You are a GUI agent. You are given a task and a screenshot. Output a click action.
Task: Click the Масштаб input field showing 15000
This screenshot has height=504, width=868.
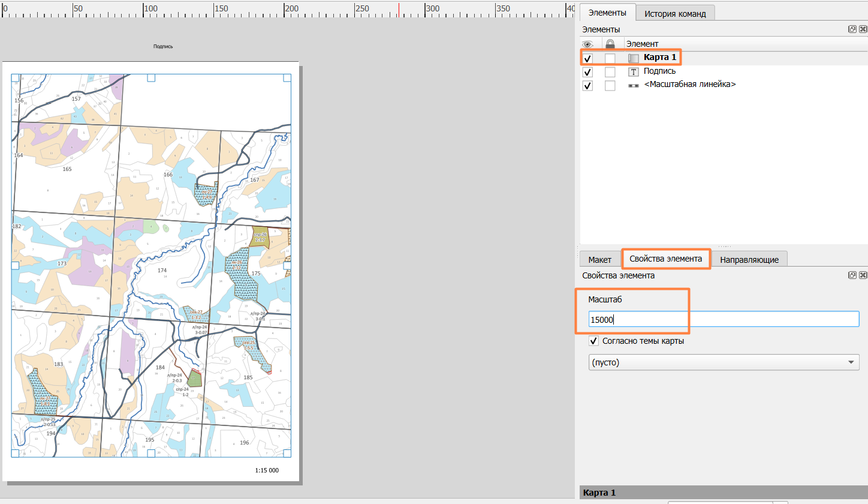click(x=724, y=319)
